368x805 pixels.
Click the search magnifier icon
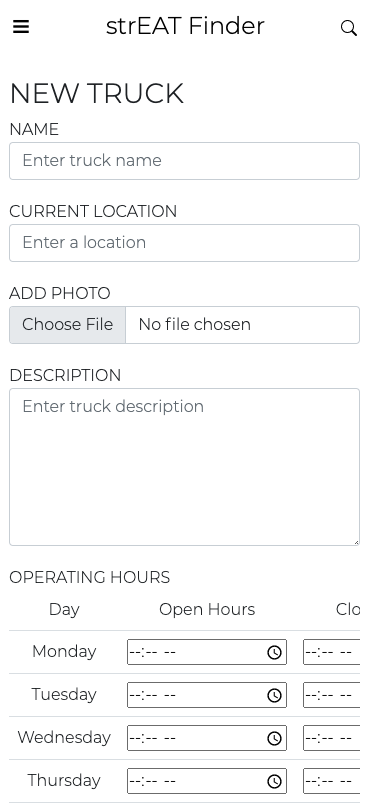348,28
